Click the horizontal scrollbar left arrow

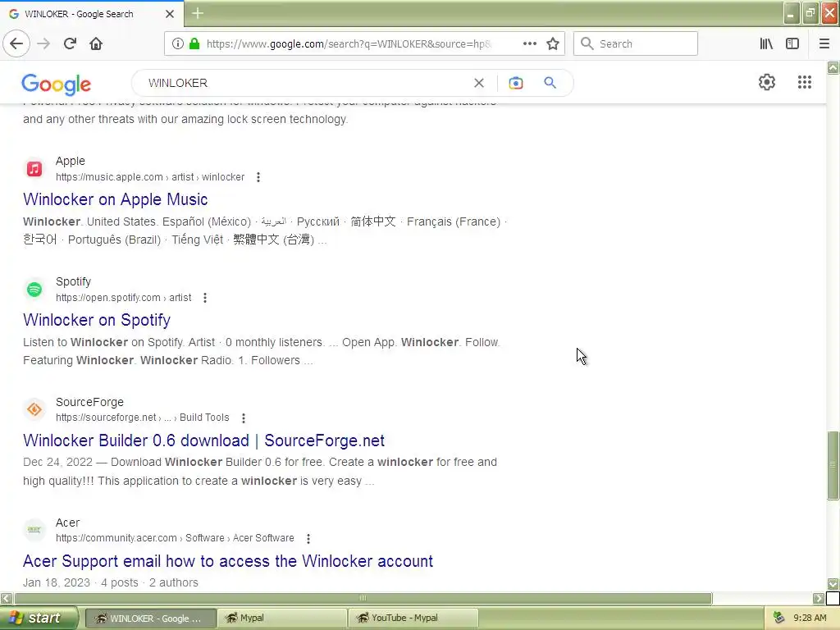tap(6, 598)
